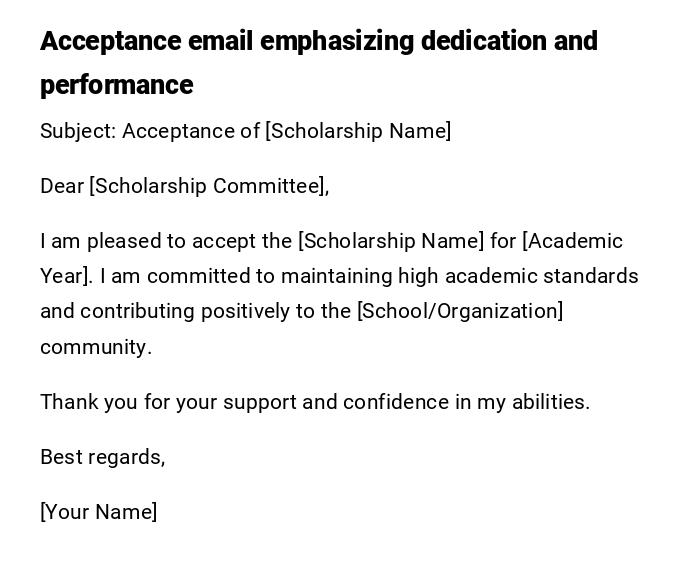The image size is (700, 574).
Task: Click the '[Academic' placeholder text
Action: [573, 241]
